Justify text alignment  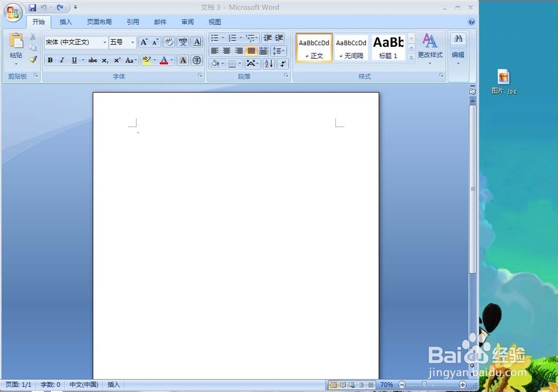click(x=251, y=51)
